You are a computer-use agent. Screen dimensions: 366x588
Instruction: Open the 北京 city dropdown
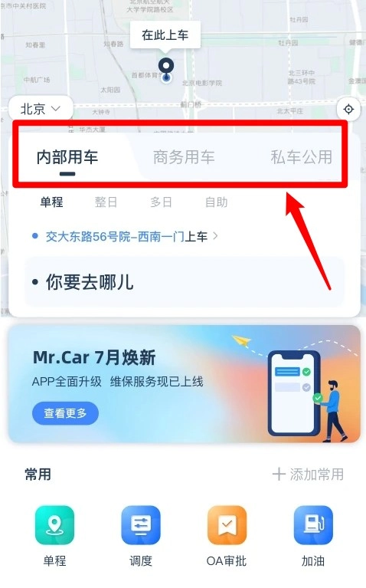pos(41,109)
